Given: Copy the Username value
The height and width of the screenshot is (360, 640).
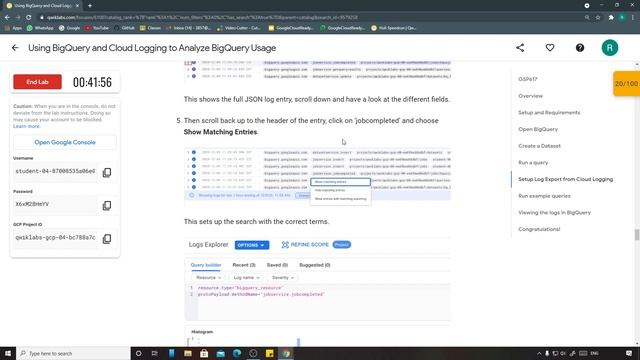Looking at the screenshot, I should 107,172.
